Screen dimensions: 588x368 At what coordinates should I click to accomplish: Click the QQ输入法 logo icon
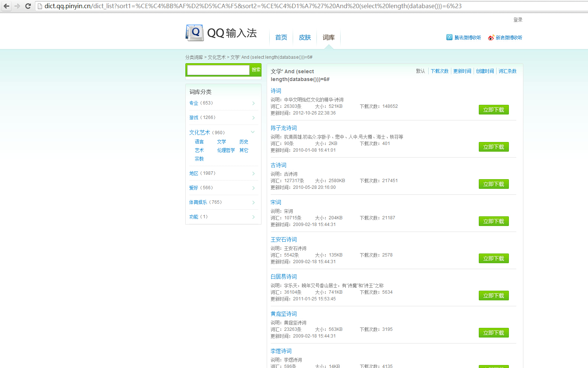tap(195, 33)
